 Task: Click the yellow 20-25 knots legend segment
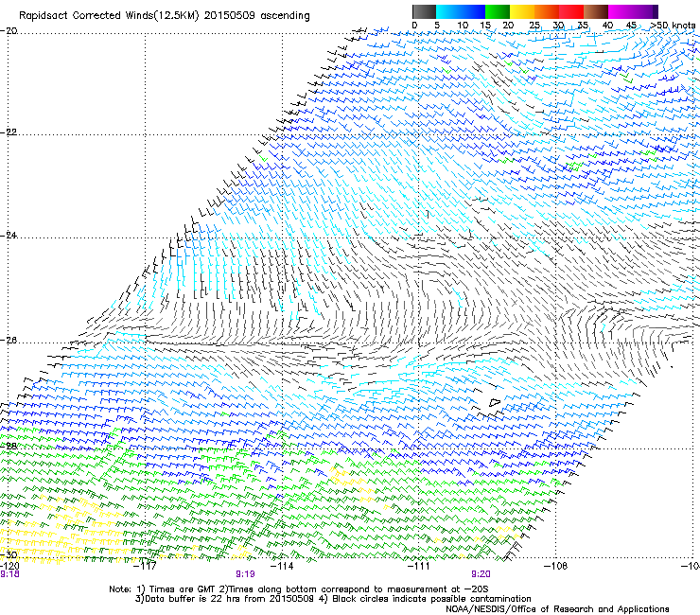point(522,11)
